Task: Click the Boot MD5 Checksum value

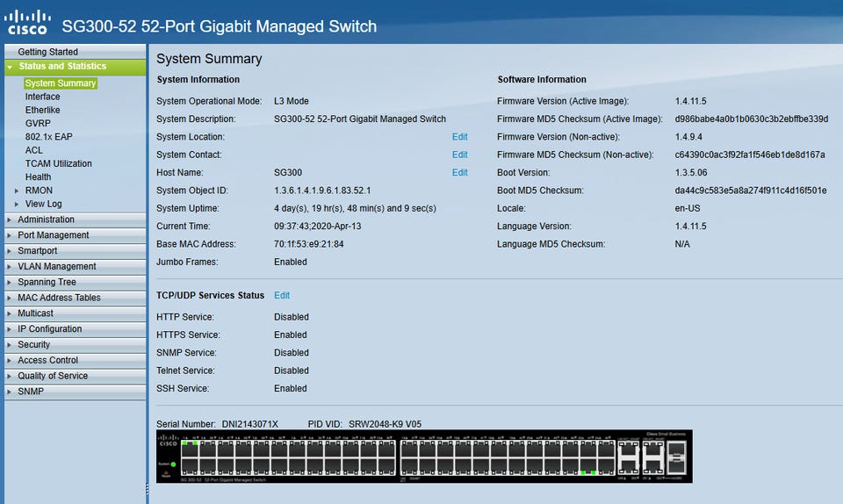Action: (751, 191)
